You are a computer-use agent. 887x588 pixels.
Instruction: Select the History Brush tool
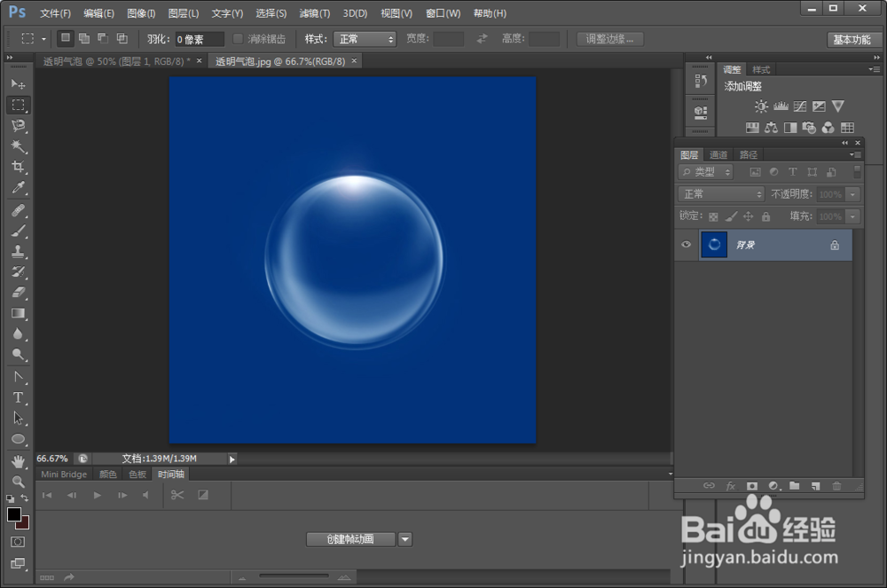(x=18, y=272)
